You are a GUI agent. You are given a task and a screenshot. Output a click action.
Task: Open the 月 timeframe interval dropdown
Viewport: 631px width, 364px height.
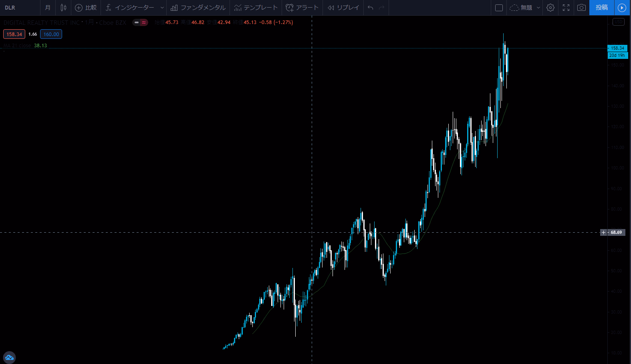[48, 8]
